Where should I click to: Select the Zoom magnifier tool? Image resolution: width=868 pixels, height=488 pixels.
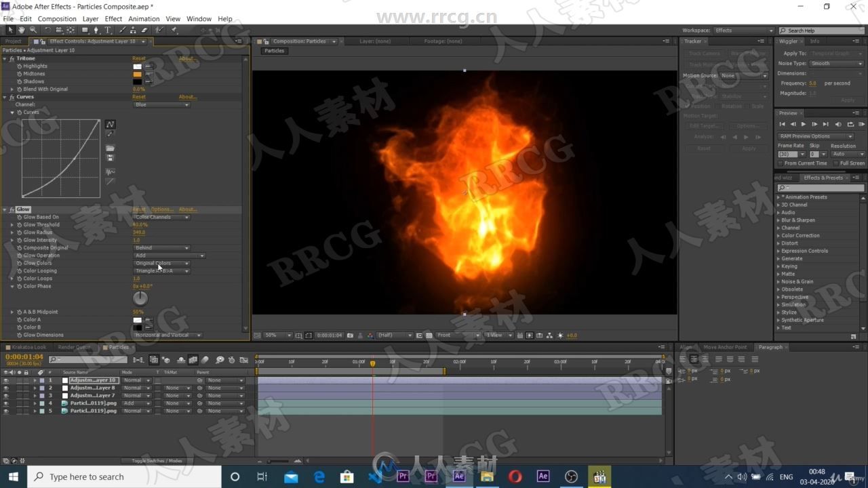(x=33, y=30)
